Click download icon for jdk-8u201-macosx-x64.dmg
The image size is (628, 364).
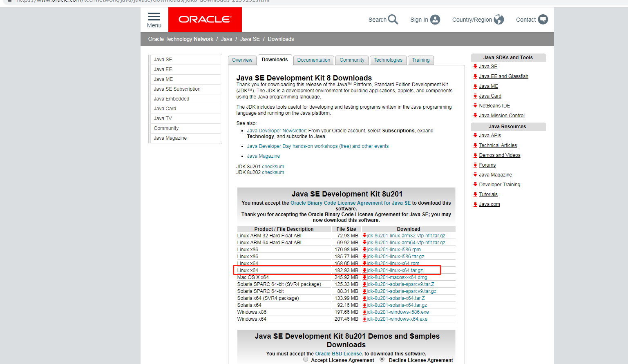pyautogui.click(x=364, y=277)
